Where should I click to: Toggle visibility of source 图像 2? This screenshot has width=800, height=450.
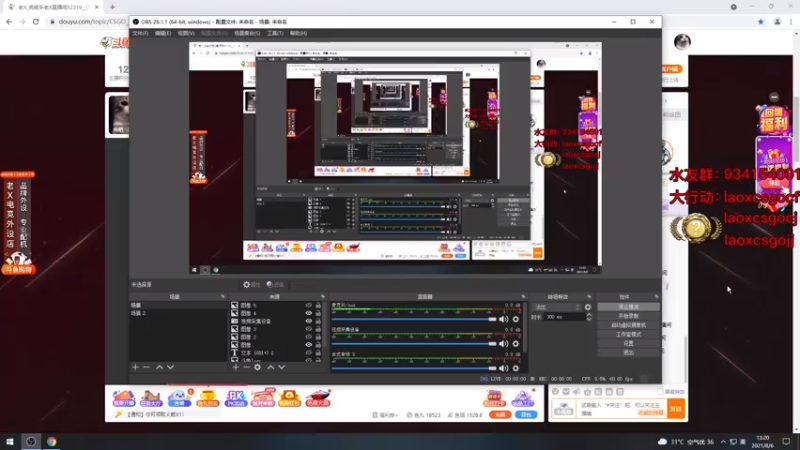coord(308,337)
